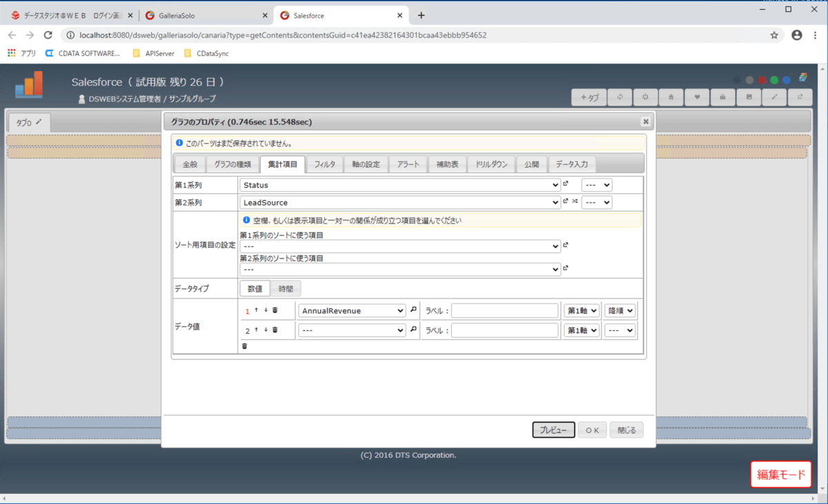Click the プレビュー button
Viewport: 828px width, 504px height.
(553, 430)
